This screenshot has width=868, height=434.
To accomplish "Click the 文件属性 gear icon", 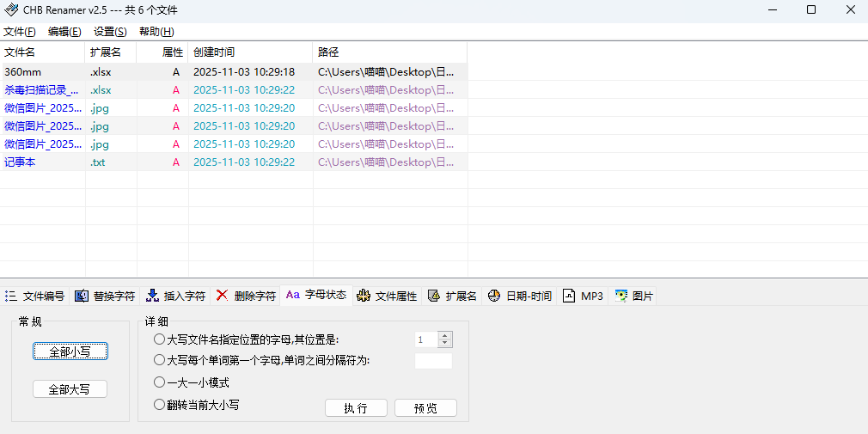I will (364, 296).
